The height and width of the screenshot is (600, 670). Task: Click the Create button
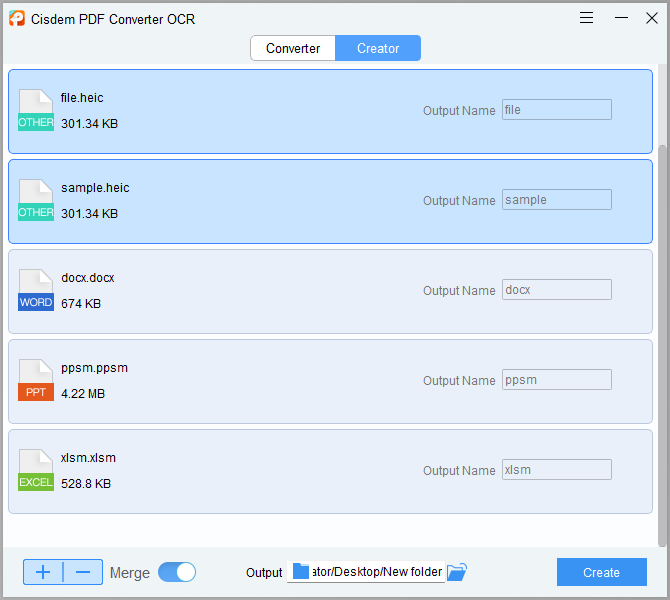pos(602,572)
